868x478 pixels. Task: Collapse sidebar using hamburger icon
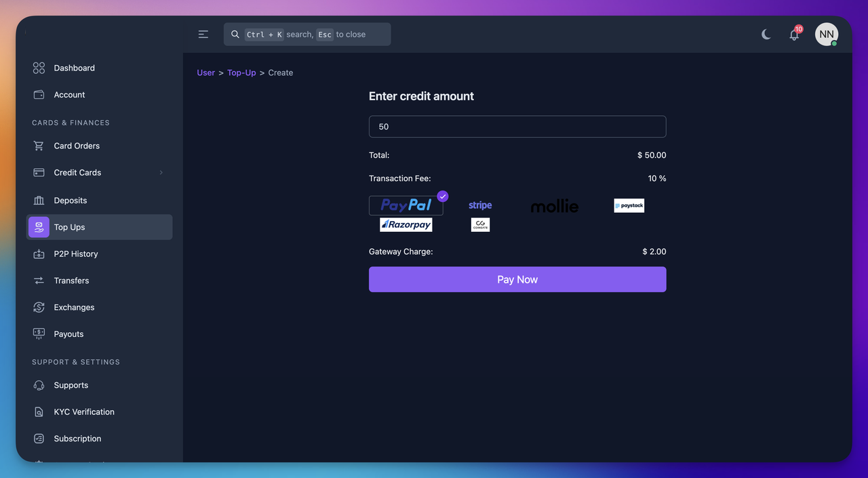(x=203, y=35)
